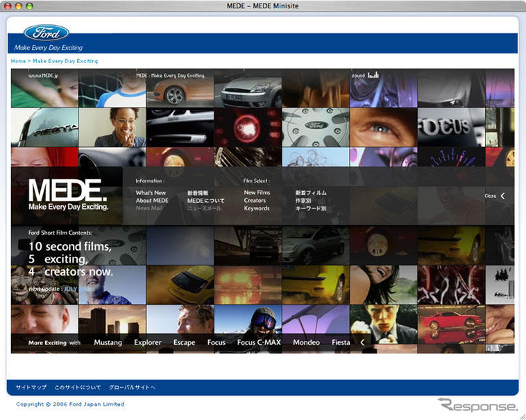The height and width of the screenshot is (420, 526).
Task: Select New Films under Film Select
Action: pos(257,193)
